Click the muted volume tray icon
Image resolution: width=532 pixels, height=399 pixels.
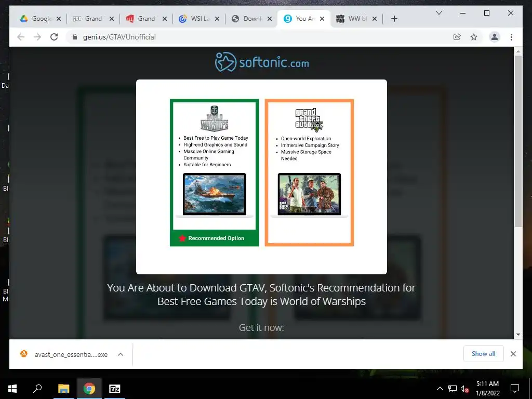point(464,389)
